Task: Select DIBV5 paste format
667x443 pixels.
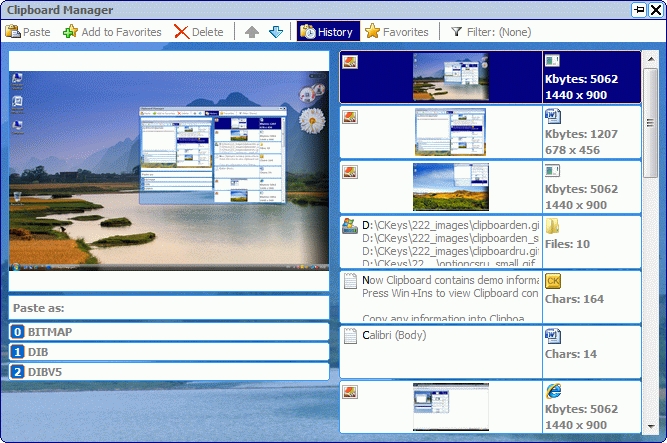Action: [x=169, y=372]
